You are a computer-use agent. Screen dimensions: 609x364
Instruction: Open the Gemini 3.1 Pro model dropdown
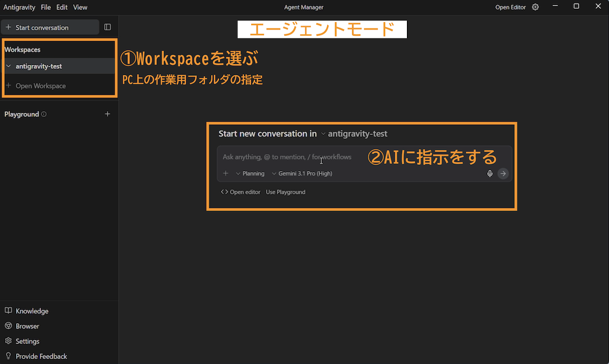point(302,173)
